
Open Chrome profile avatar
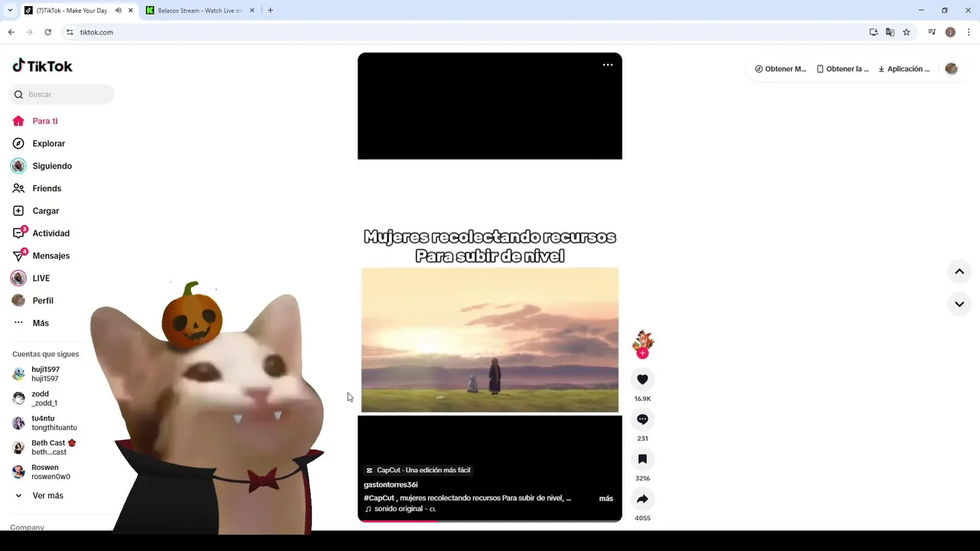(x=950, y=32)
